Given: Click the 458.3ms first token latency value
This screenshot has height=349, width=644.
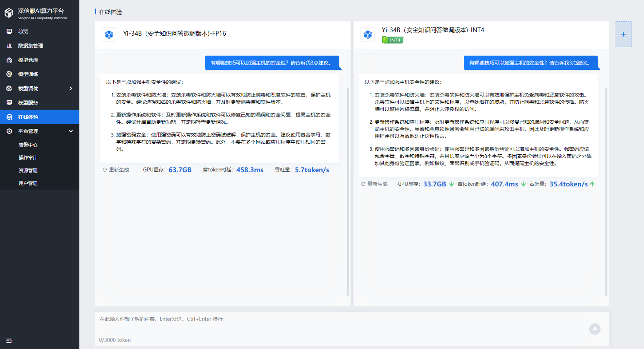Looking at the screenshot, I should (250, 170).
